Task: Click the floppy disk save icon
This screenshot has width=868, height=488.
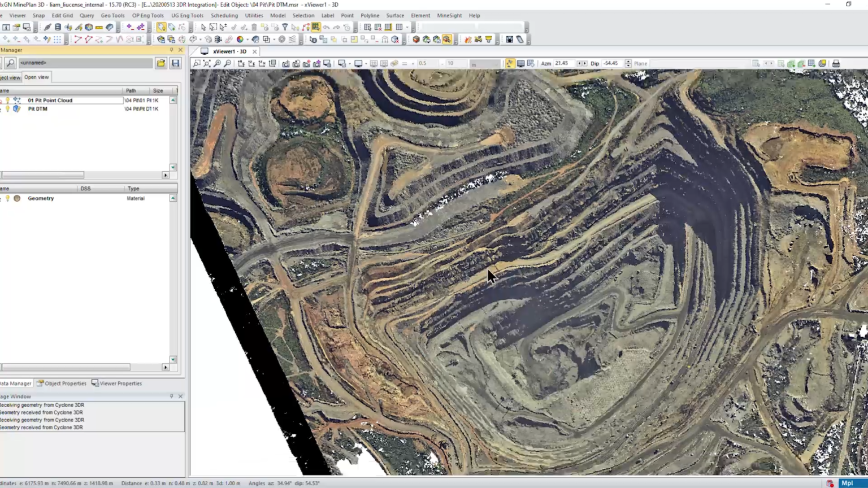Action: point(176,63)
